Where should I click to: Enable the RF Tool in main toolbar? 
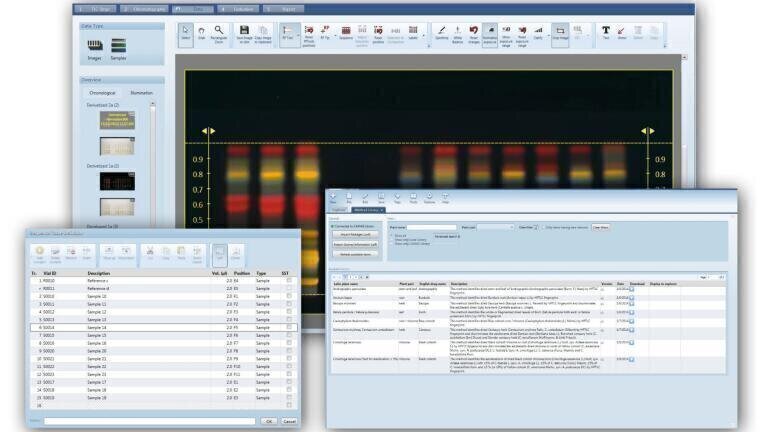(x=288, y=34)
